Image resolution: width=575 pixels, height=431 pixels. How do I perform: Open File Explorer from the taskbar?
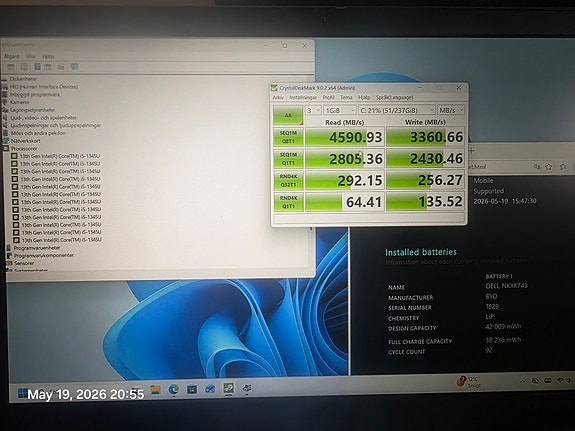(x=155, y=390)
